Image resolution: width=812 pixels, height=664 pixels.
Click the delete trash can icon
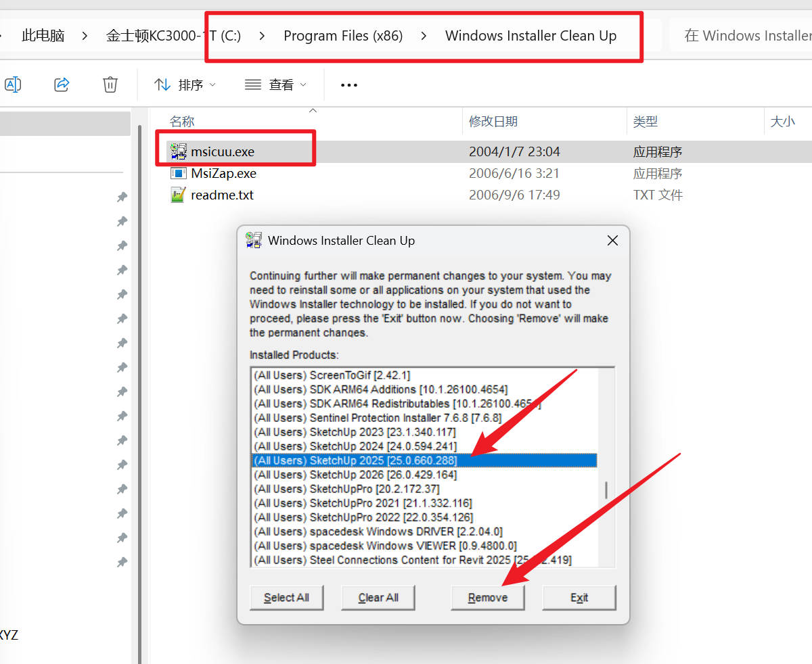[110, 85]
